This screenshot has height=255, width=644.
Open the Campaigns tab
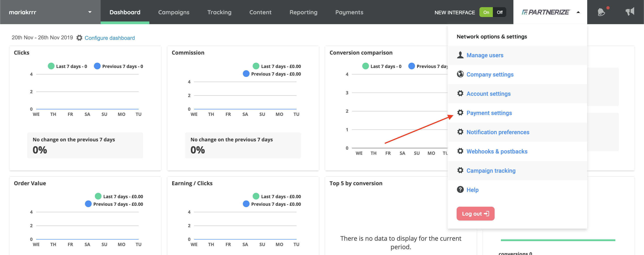[x=174, y=12]
